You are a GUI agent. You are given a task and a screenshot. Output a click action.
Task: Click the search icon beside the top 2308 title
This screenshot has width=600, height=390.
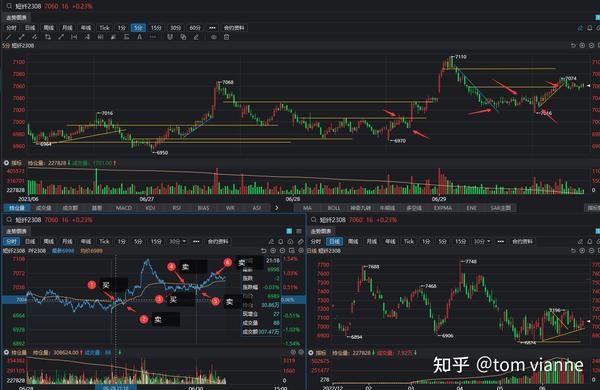[9, 6]
